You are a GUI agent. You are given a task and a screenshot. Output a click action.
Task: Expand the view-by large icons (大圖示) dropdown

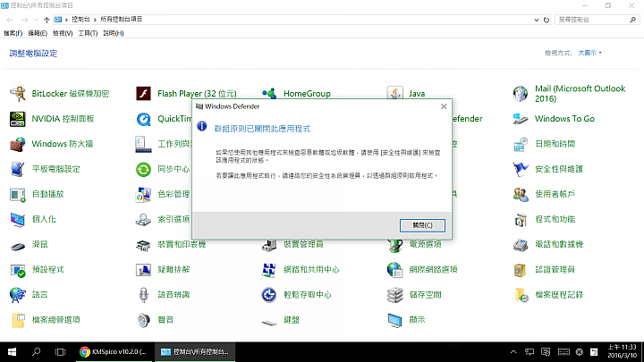pyautogui.click(x=589, y=53)
